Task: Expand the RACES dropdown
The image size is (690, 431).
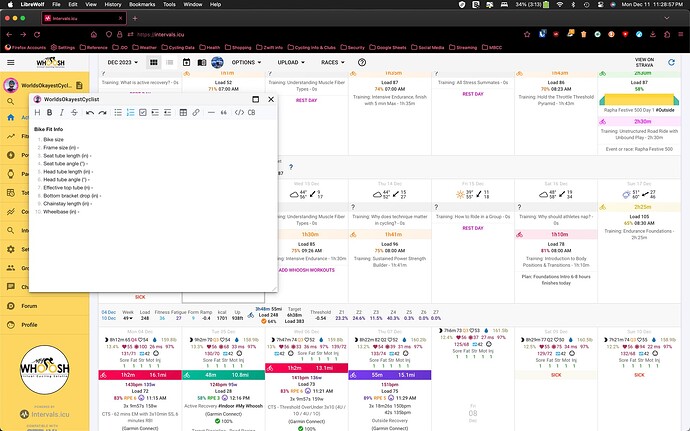Action: (x=333, y=63)
